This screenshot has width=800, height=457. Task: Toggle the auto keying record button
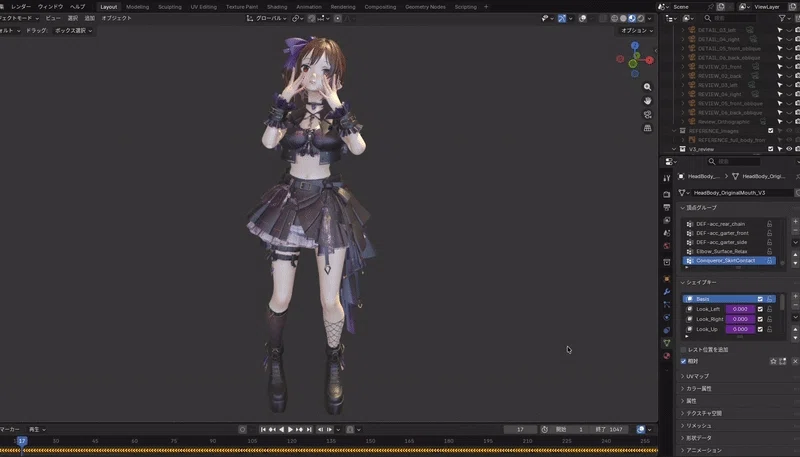(x=242, y=429)
